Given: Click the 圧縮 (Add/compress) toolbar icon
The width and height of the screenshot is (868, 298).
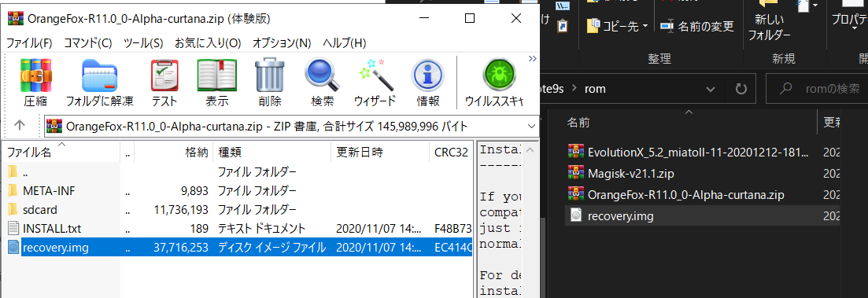Looking at the screenshot, I should click(x=35, y=82).
